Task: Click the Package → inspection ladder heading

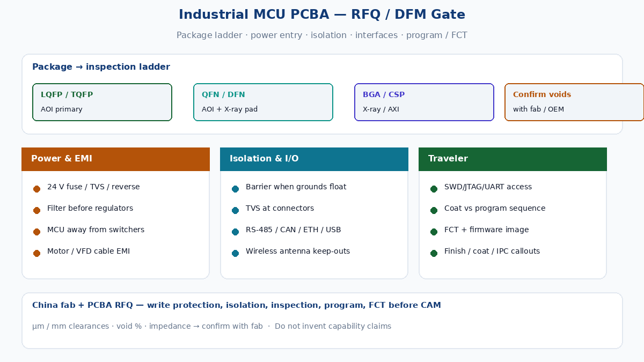Action: click(101, 67)
